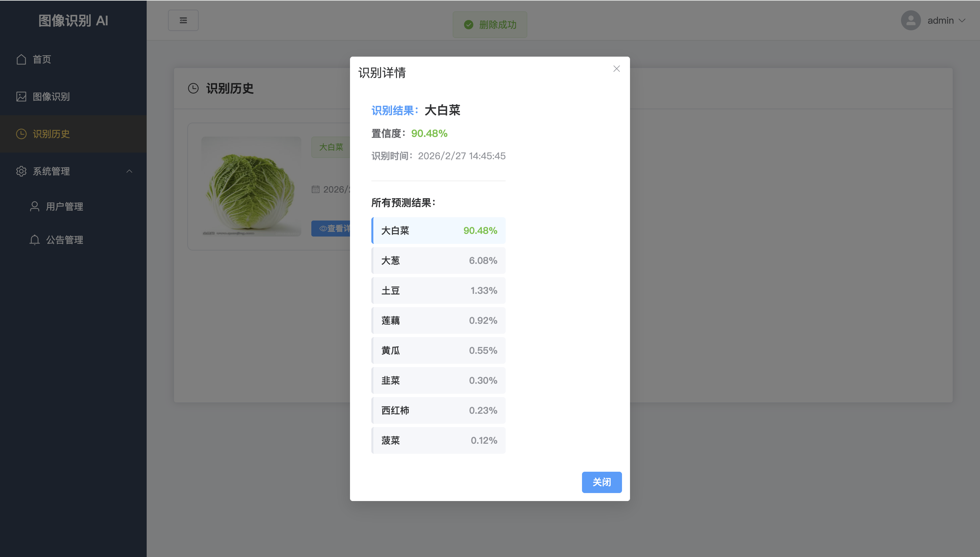Viewport: 980px width, 557px height.
Task: Click the user icon beside 用户管理
Action: pos(35,207)
